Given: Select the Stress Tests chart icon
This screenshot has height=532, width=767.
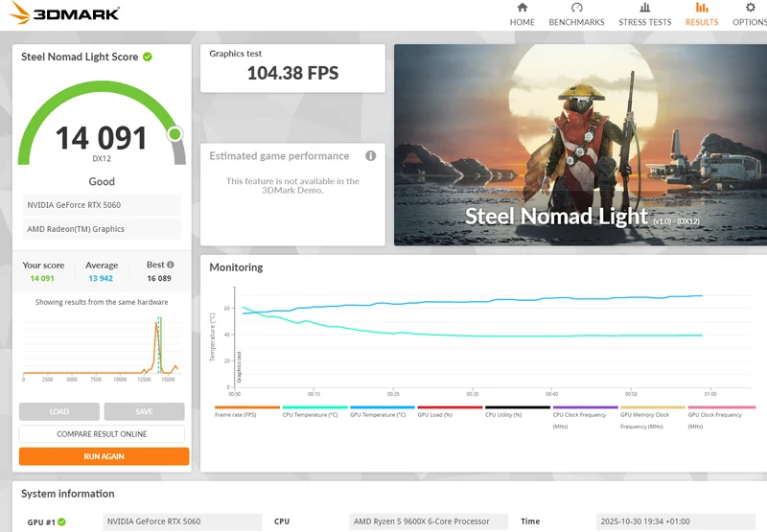Looking at the screenshot, I should coord(644,8).
